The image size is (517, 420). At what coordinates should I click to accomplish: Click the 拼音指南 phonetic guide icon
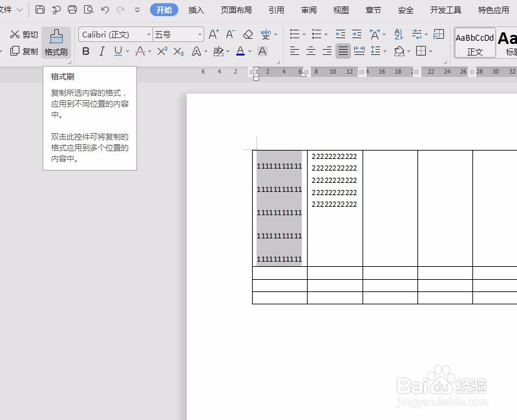[x=267, y=34]
